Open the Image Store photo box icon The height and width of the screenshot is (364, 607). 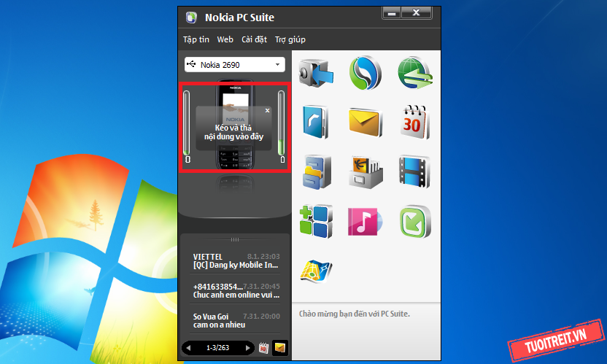(x=365, y=171)
